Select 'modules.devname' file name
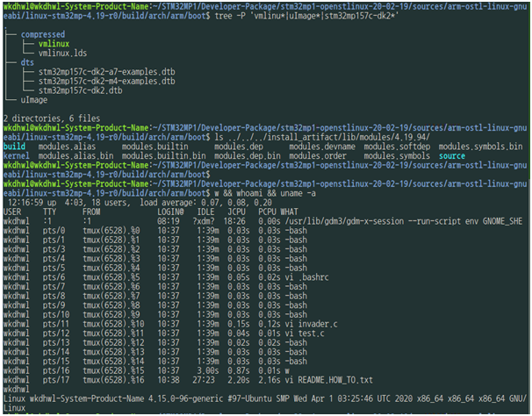 322,147
